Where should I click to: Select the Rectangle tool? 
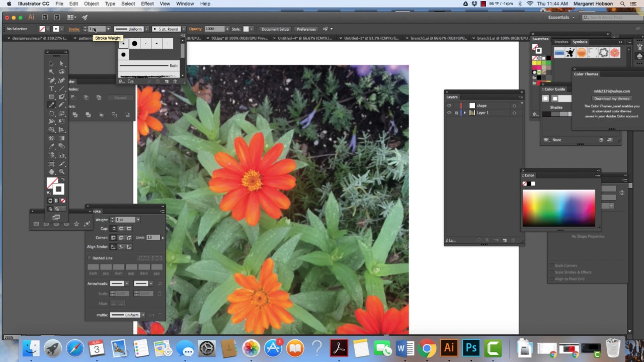[x=51, y=97]
